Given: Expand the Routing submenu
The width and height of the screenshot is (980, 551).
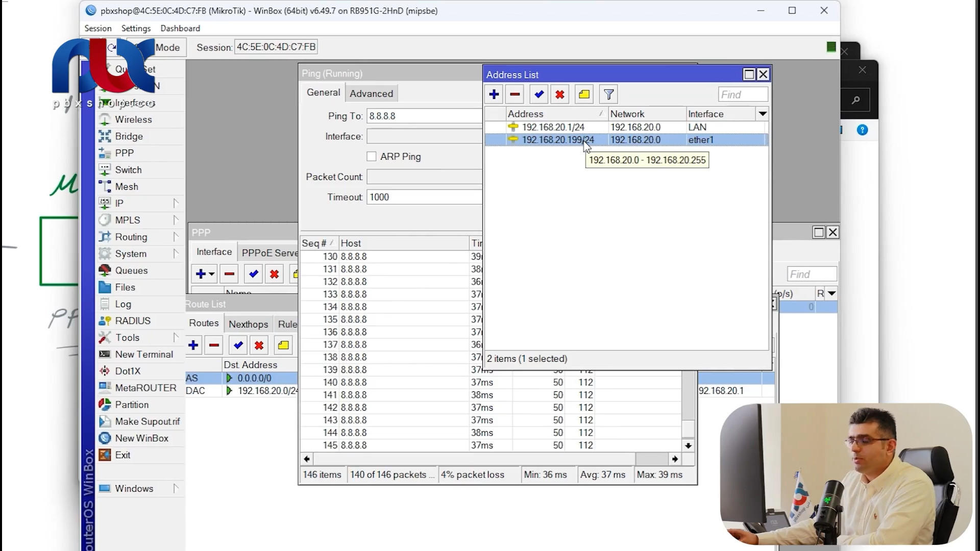Looking at the screenshot, I should pos(176,237).
